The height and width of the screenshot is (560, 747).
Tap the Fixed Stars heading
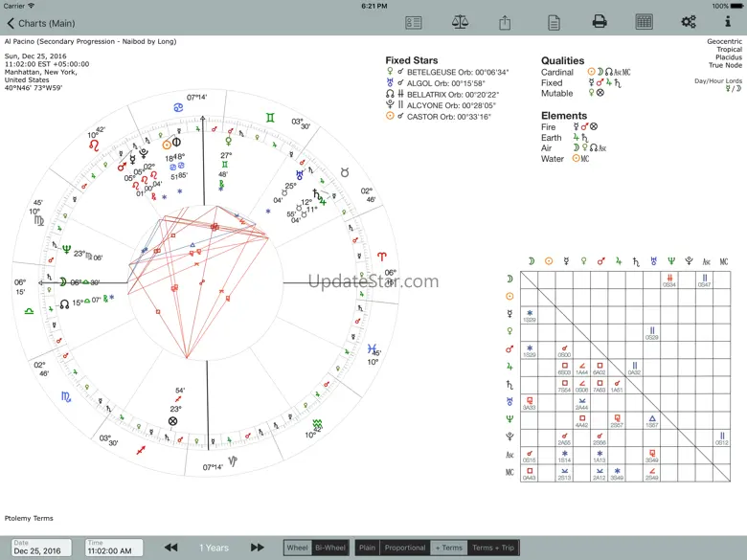412,60
